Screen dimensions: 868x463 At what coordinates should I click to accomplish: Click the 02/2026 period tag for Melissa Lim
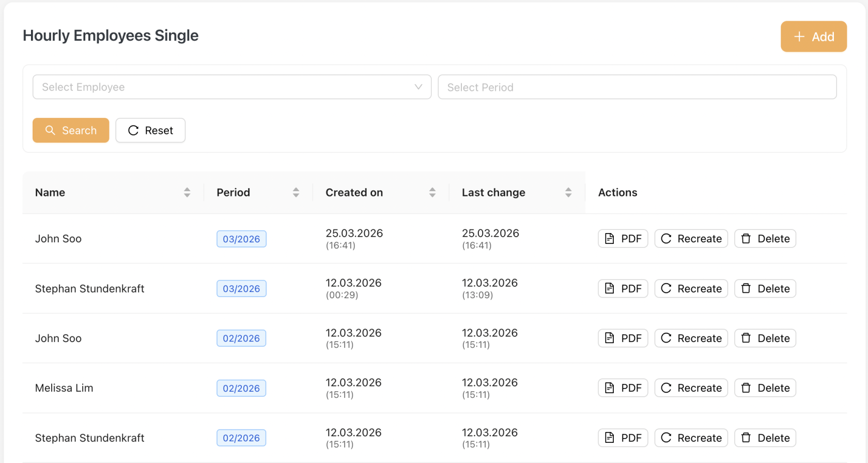[x=241, y=388]
